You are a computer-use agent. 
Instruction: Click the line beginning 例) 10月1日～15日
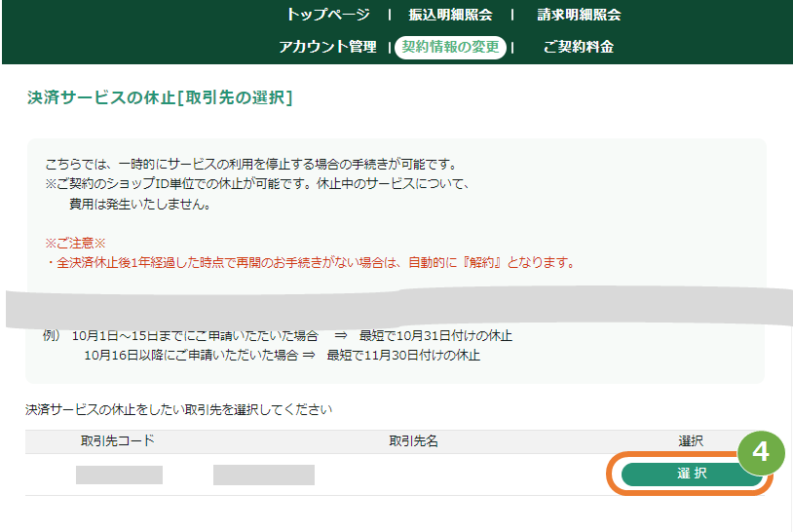point(278,335)
